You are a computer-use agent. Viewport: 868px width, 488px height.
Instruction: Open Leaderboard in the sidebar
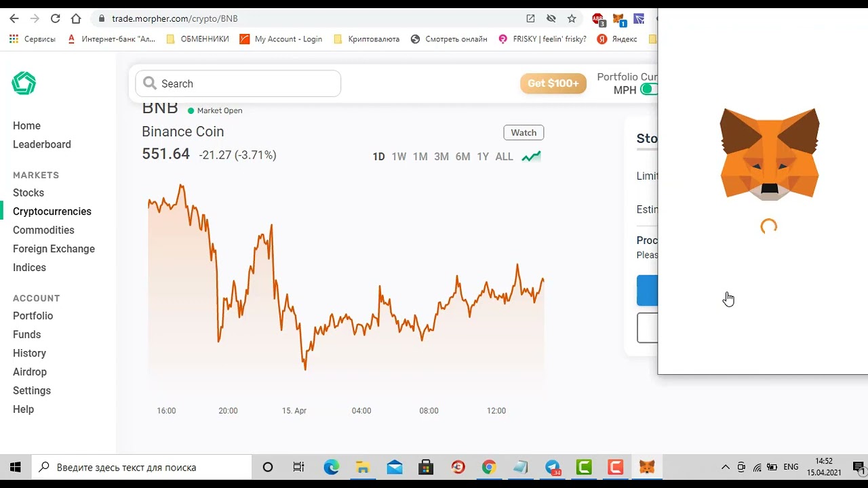(x=42, y=144)
